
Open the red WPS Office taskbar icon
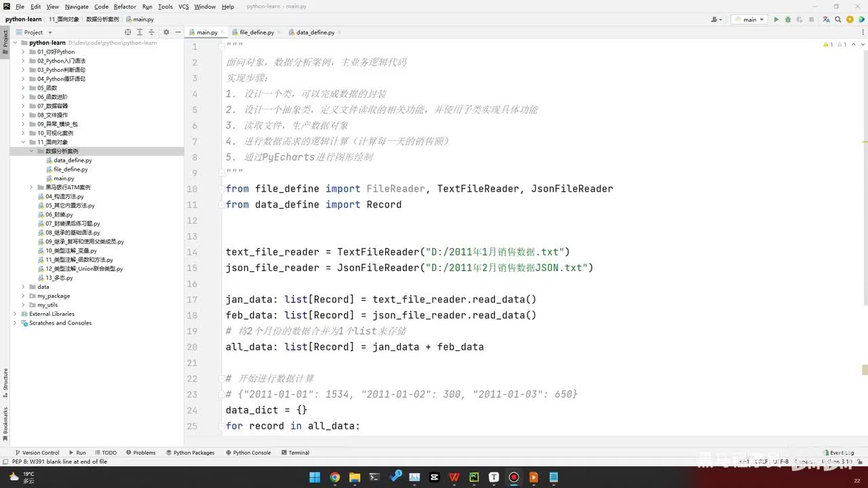[x=454, y=477]
